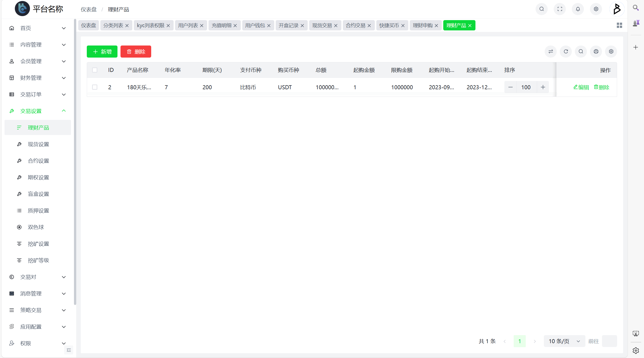Collapse the 交易设置 sidebar section

(x=38, y=111)
